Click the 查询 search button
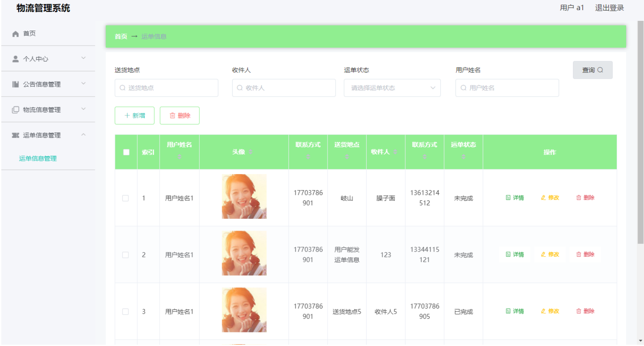This screenshot has height=346, width=644. (x=593, y=70)
